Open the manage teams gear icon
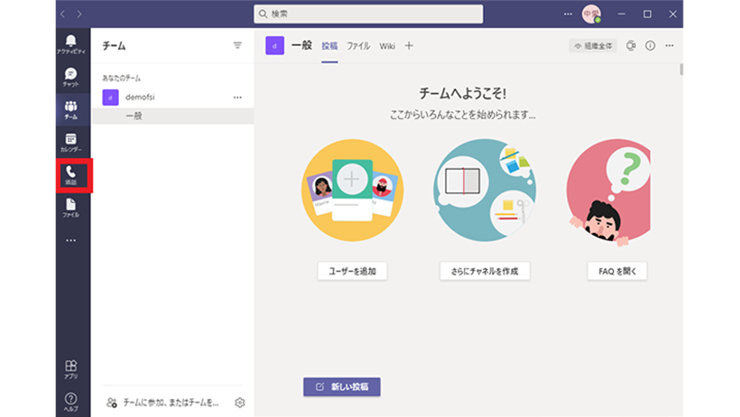 (x=240, y=402)
